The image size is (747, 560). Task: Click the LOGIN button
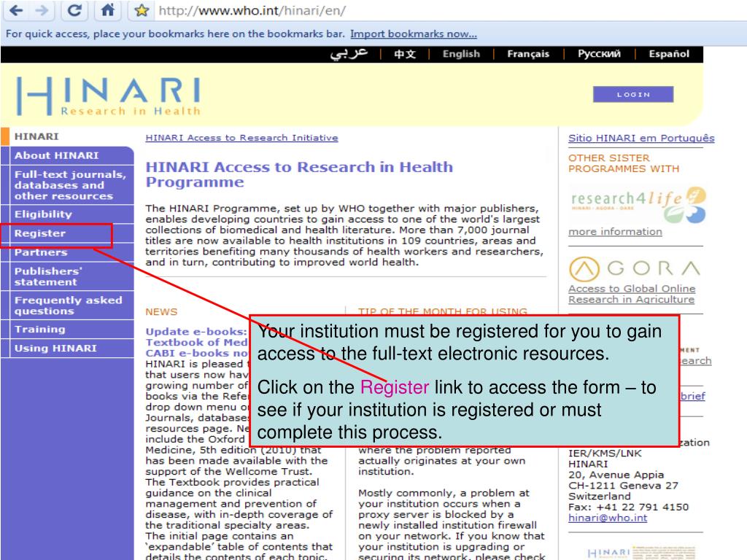[633, 94]
